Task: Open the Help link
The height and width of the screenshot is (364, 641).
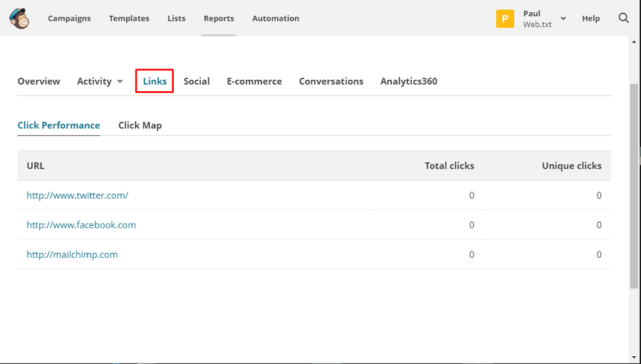Action: click(x=590, y=19)
